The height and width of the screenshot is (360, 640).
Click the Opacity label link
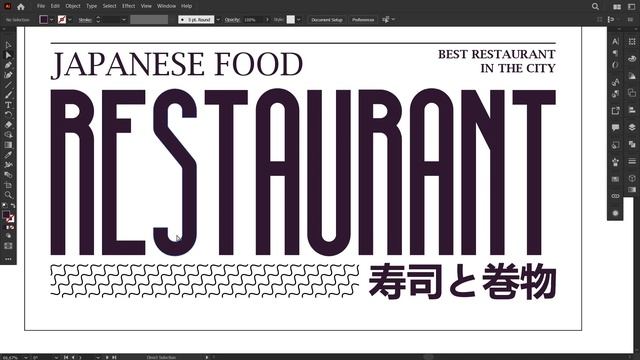pos(232,20)
